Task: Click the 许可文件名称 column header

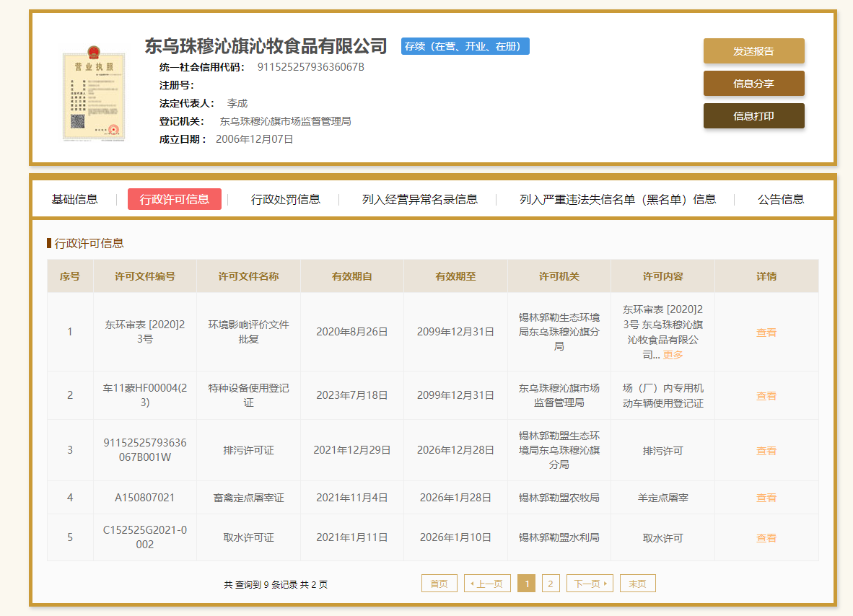Action: (248, 276)
